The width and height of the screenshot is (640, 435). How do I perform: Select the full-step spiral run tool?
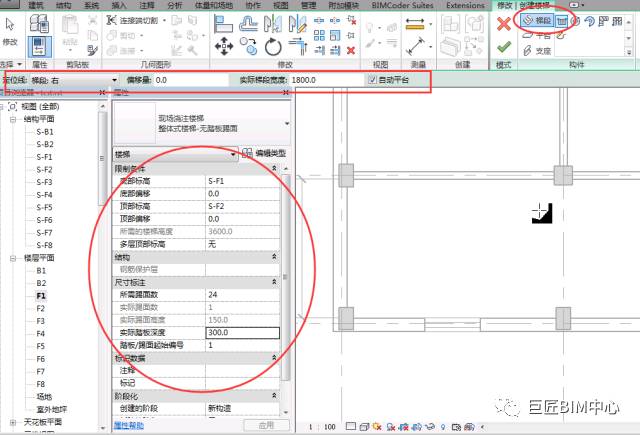click(x=575, y=21)
